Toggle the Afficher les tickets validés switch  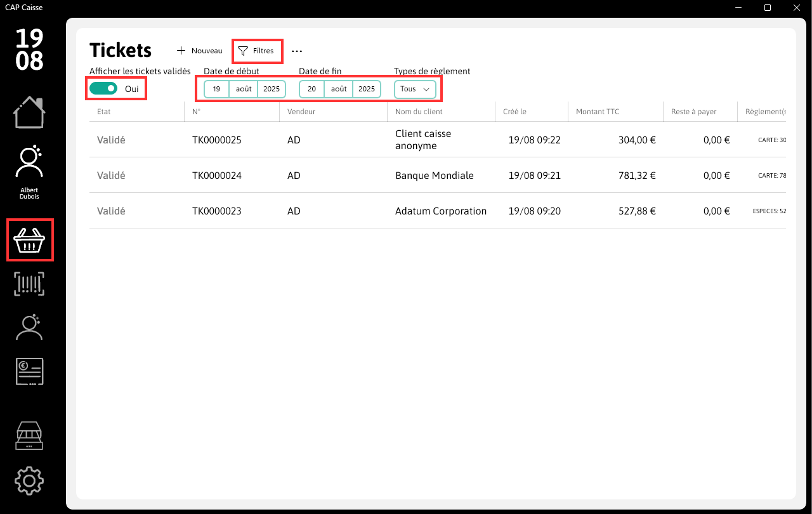click(x=103, y=89)
